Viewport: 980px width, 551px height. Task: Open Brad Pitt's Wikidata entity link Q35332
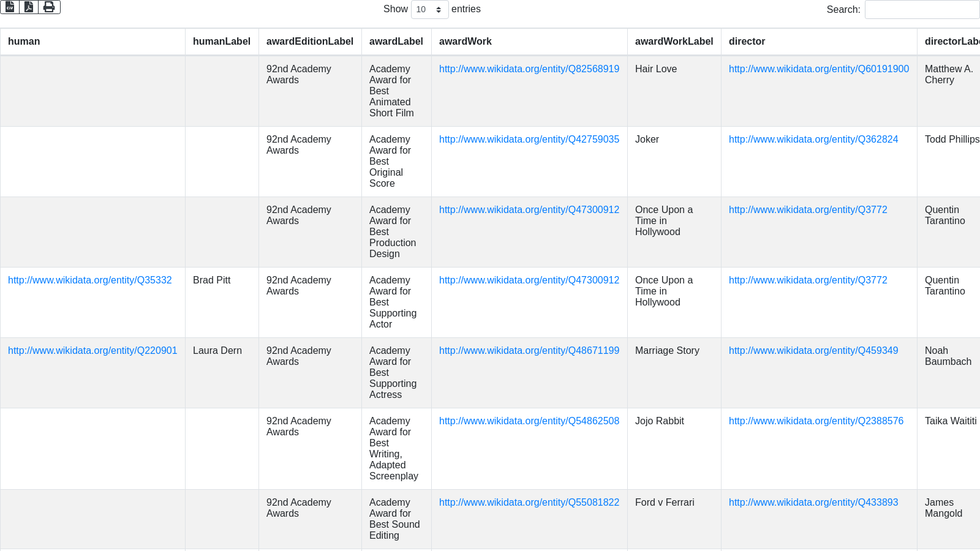point(90,280)
